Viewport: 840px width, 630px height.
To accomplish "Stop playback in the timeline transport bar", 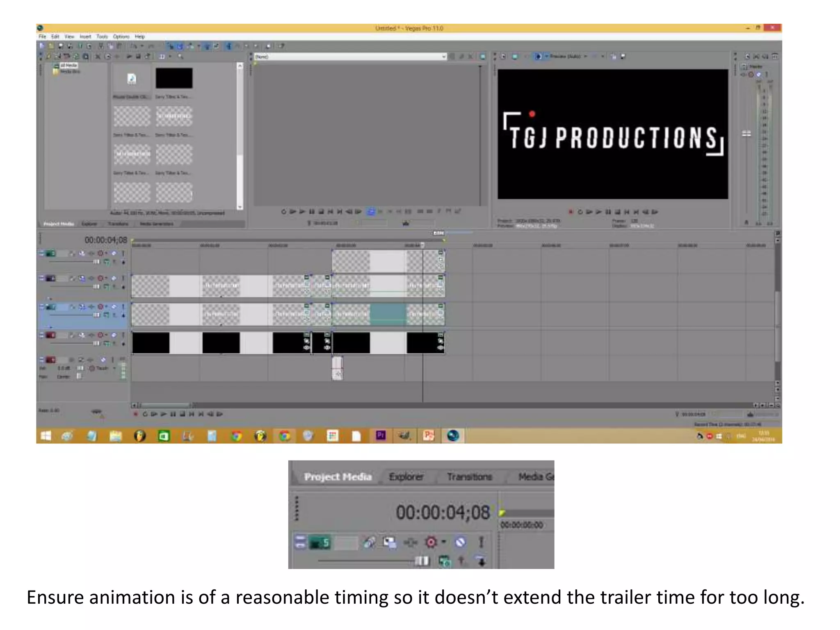I will [182, 414].
